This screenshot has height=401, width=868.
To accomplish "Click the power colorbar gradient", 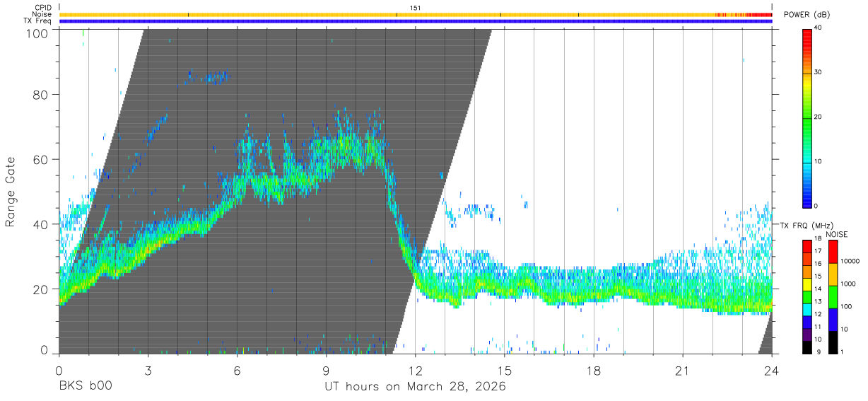I will (x=807, y=117).
